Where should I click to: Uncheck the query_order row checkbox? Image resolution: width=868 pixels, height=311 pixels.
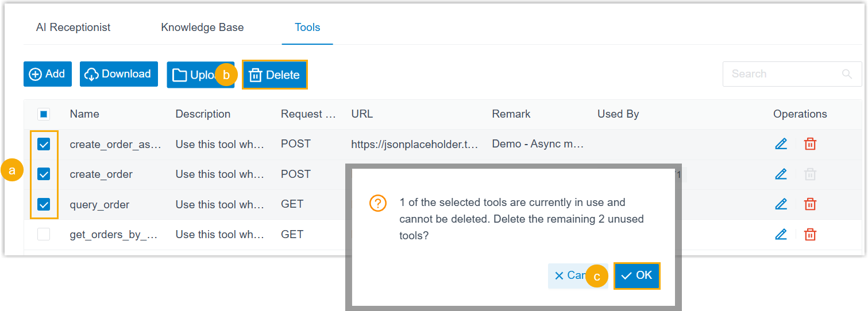[44, 204]
